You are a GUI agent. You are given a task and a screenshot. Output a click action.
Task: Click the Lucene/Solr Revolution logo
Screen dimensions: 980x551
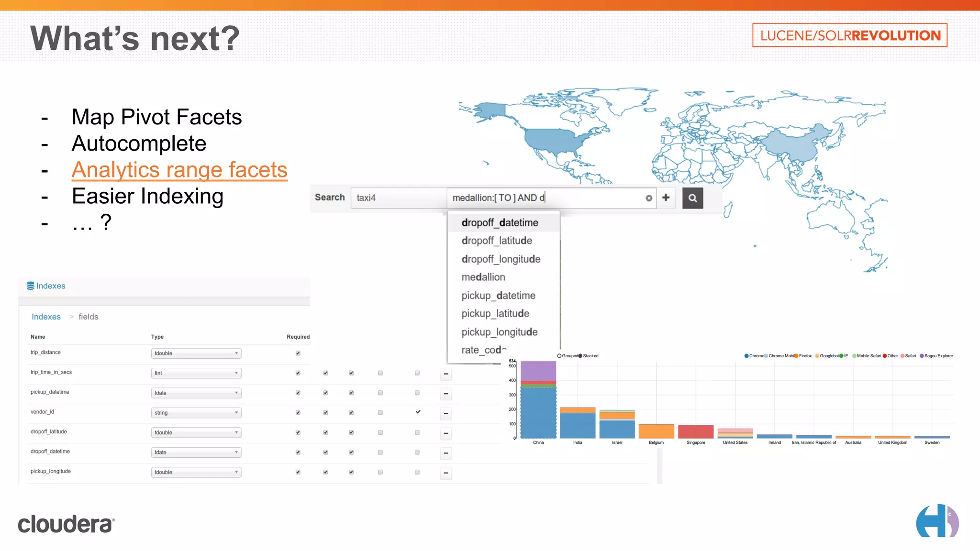(850, 35)
